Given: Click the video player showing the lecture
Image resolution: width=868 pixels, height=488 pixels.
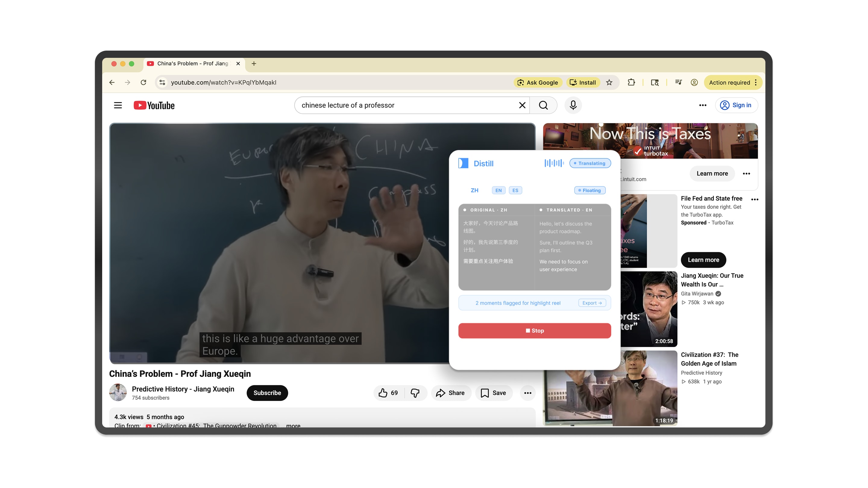Looking at the screenshot, I should (x=279, y=243).
